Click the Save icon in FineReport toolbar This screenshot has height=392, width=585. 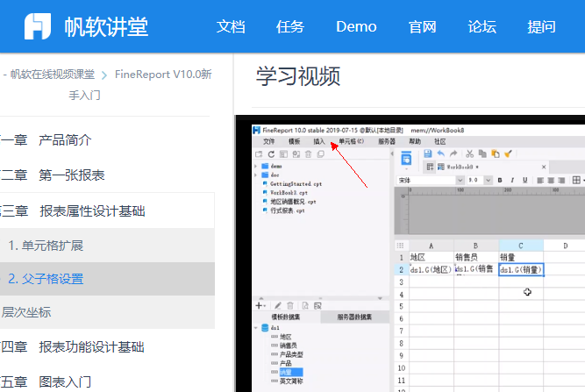click(427, 153)
